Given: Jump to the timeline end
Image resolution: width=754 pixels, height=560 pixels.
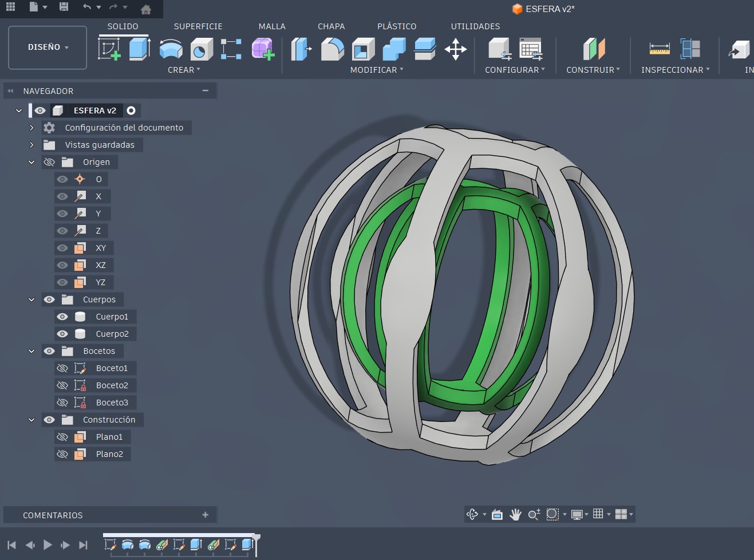Looking at the screenshot, I should click(x=84, y=545).
